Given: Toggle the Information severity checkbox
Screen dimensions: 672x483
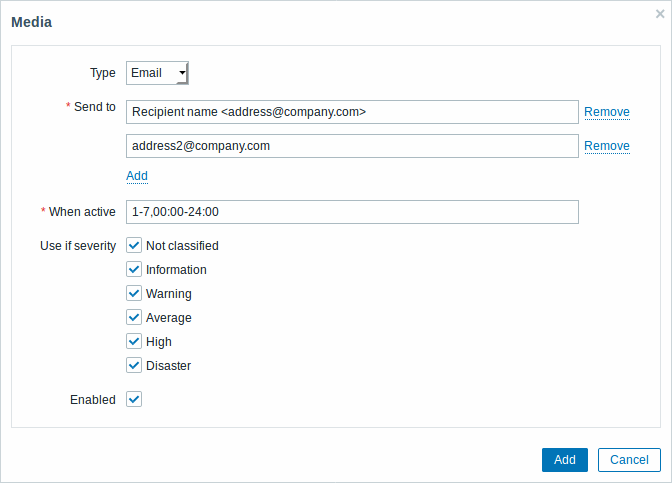Looking at the screenshot, I should 134,269.
